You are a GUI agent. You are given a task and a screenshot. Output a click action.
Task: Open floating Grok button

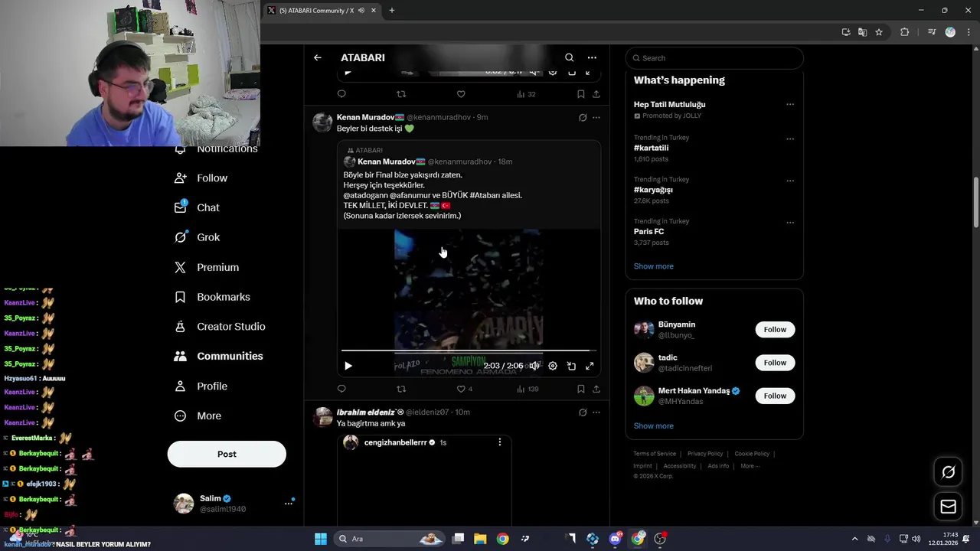pyautogui.click(x=948, y=472)
